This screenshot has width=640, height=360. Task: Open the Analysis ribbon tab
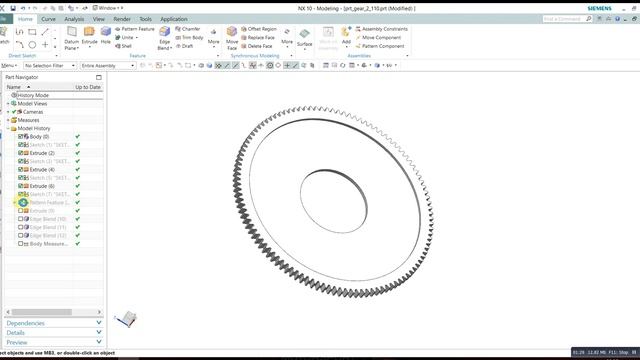74,19
